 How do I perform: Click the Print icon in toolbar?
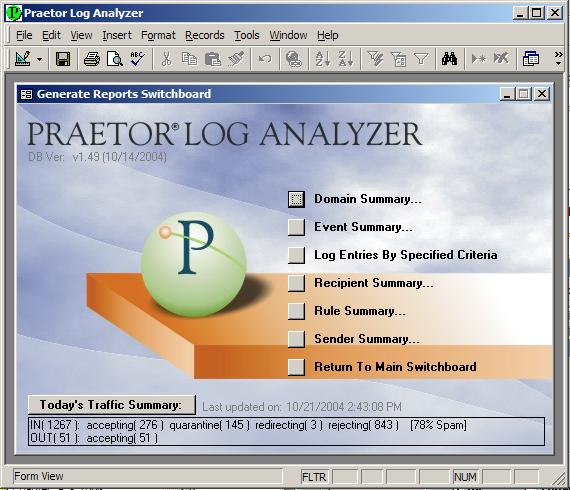click(92, 59)
